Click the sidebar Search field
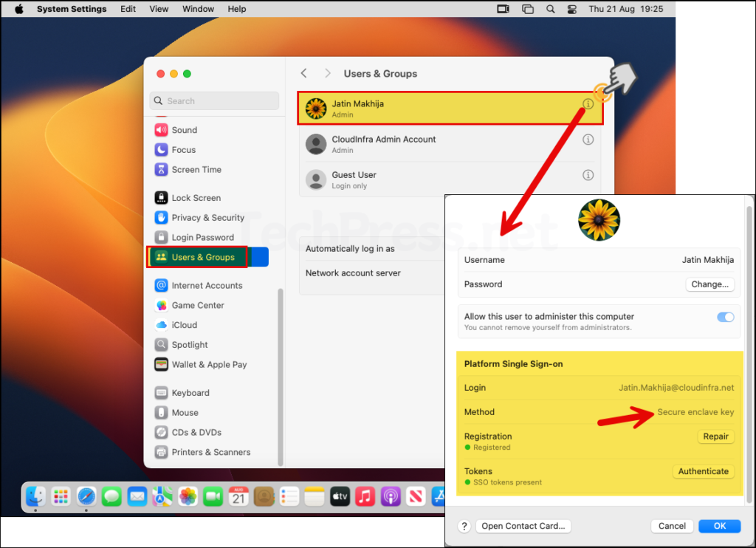The height and width of the screenshot is (548, 756). point(214,101)
